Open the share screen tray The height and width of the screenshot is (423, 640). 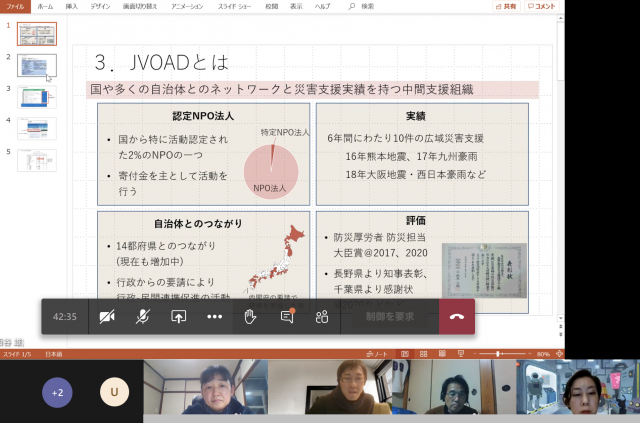click(178, 316)
